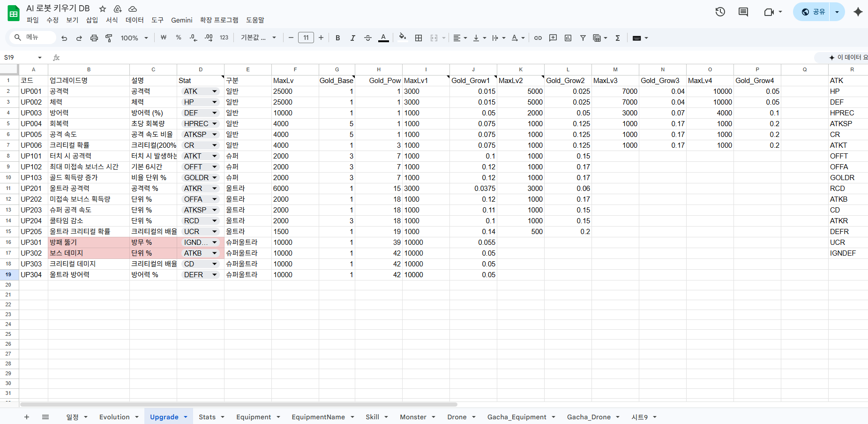868x424 pixels.
Task: Switch to the Monster sheet tab
Action: tap(413, 417)
